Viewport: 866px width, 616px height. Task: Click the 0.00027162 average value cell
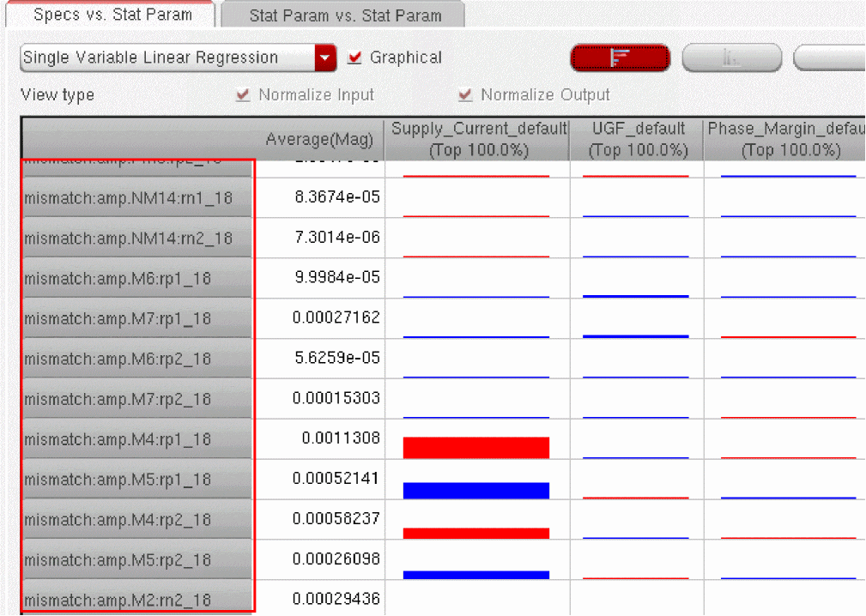tap(336, 318)
